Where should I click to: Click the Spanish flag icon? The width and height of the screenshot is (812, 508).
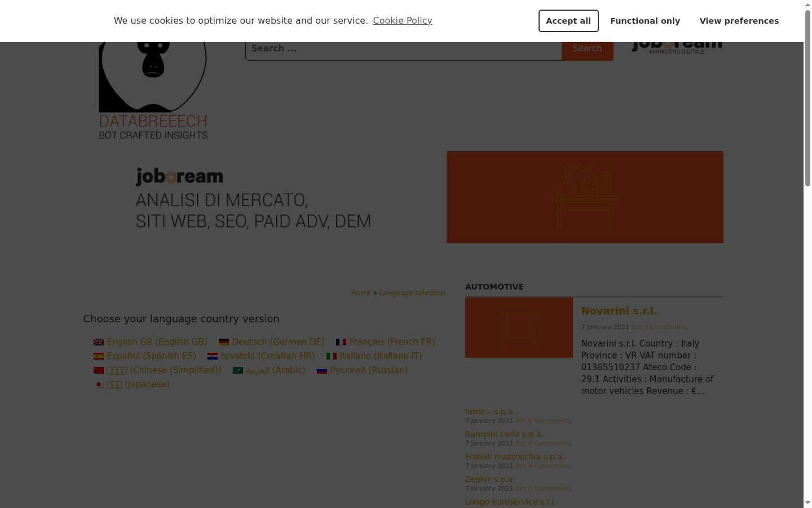[99, 356]
